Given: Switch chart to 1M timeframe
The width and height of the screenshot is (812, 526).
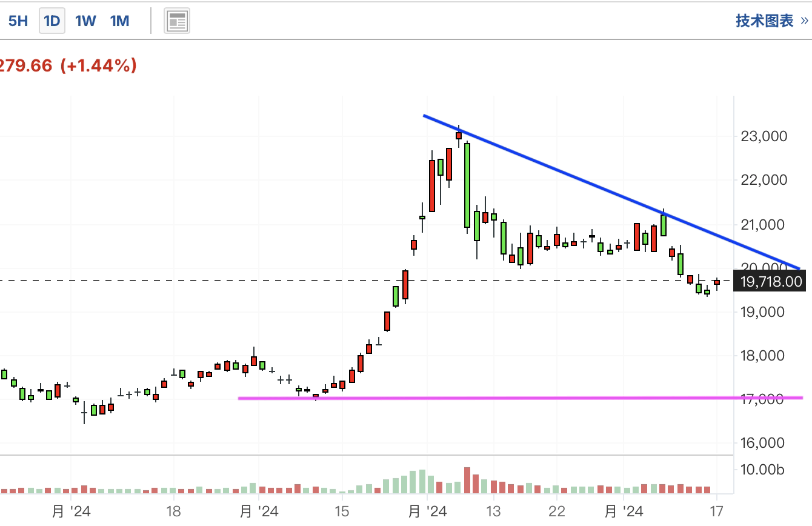Looking at the screenshot, I should [119, 21].
